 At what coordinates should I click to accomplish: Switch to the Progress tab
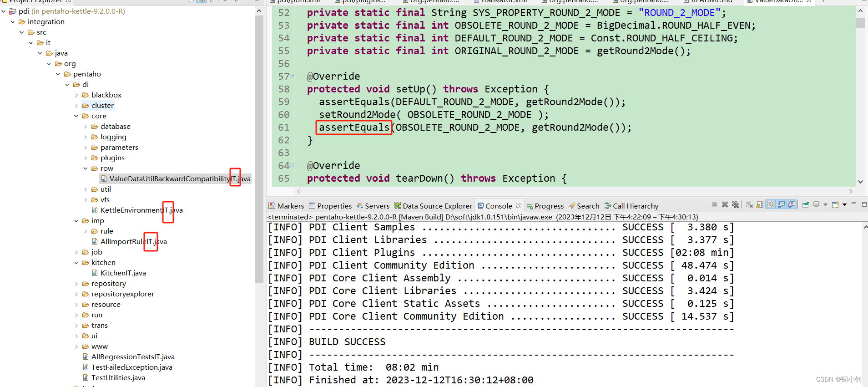tap(545, 206)
